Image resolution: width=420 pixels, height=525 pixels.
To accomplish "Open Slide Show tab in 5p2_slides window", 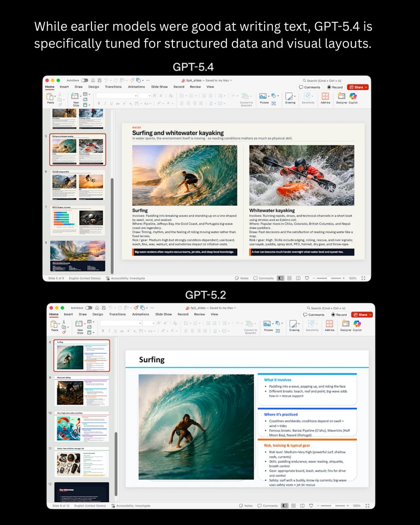I will [164, 315].
